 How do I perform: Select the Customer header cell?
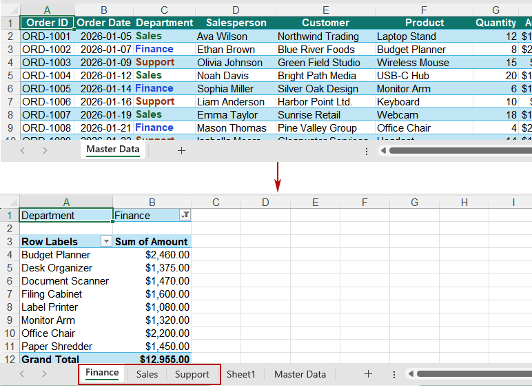point(326,23)
